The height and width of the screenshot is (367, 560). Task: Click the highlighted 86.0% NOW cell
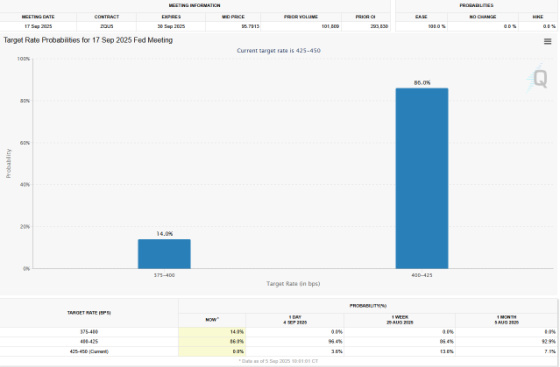[x=212, y=342]
